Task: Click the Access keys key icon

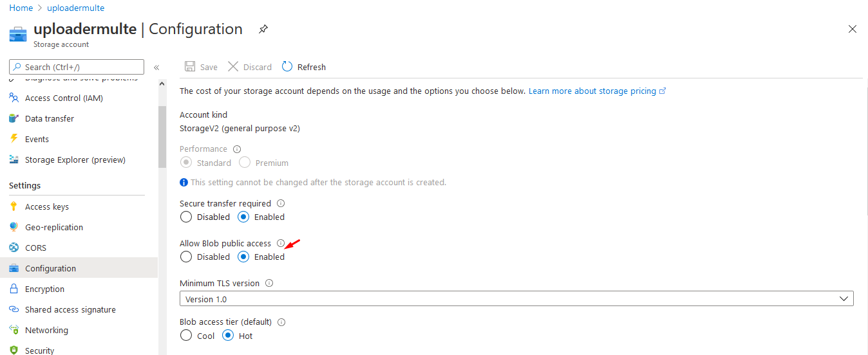Action: coord(14,206)
